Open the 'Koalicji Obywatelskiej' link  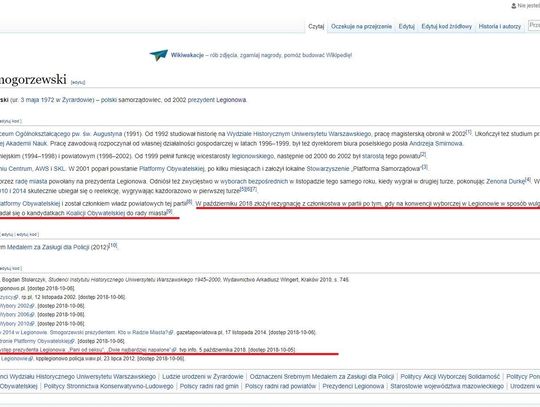coord(95,213)
